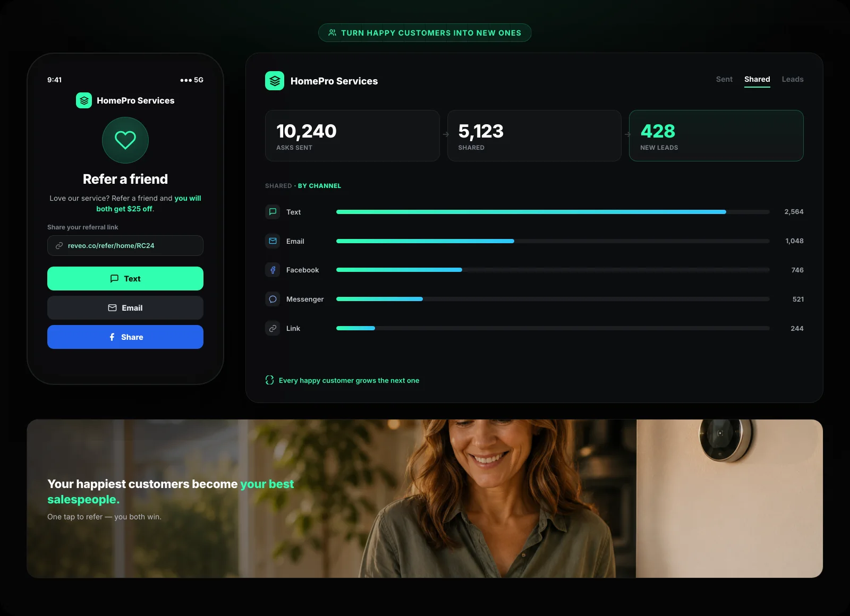Screen dimensions: 850x616
Task: Click the BY CHANNEL label
Action: [319, 186]
